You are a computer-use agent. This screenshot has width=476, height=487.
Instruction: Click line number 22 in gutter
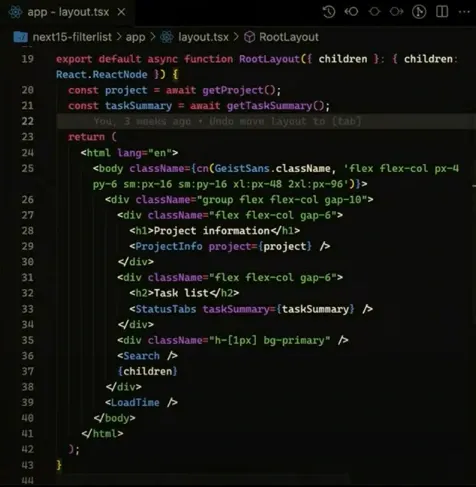click(x=27, y=121)
